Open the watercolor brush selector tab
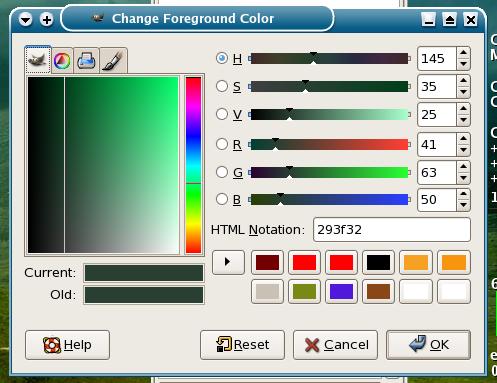Image resolution: width=497 pixels, height=383 pixels. (x=113, y=61)
